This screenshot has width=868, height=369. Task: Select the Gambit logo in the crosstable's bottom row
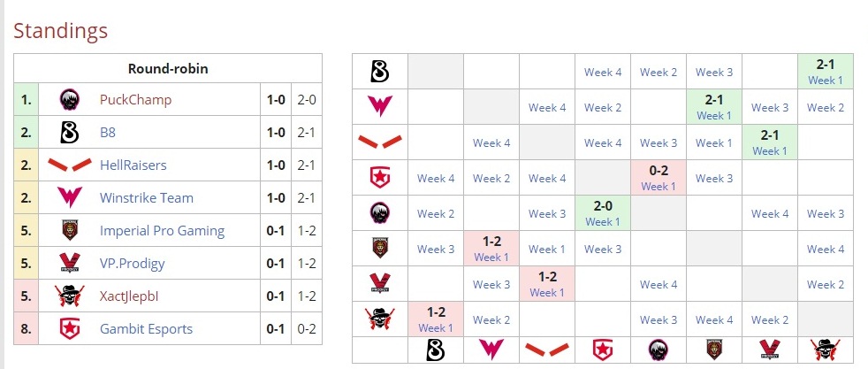602,350
